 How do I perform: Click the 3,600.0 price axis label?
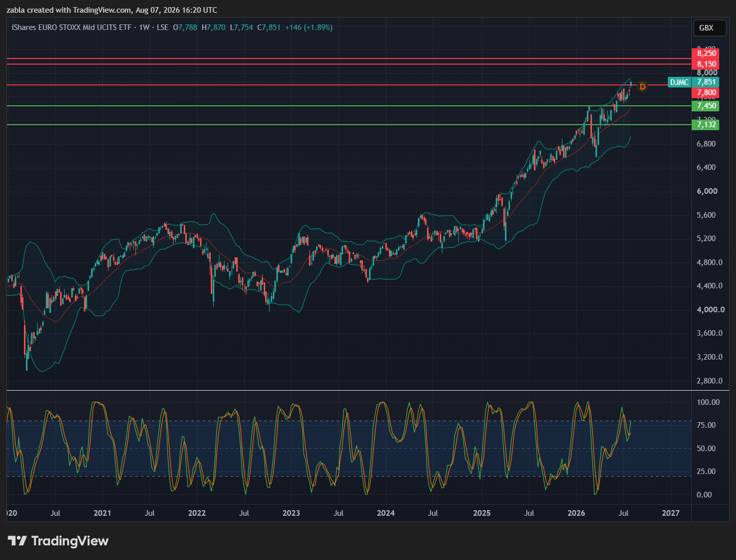710,333
